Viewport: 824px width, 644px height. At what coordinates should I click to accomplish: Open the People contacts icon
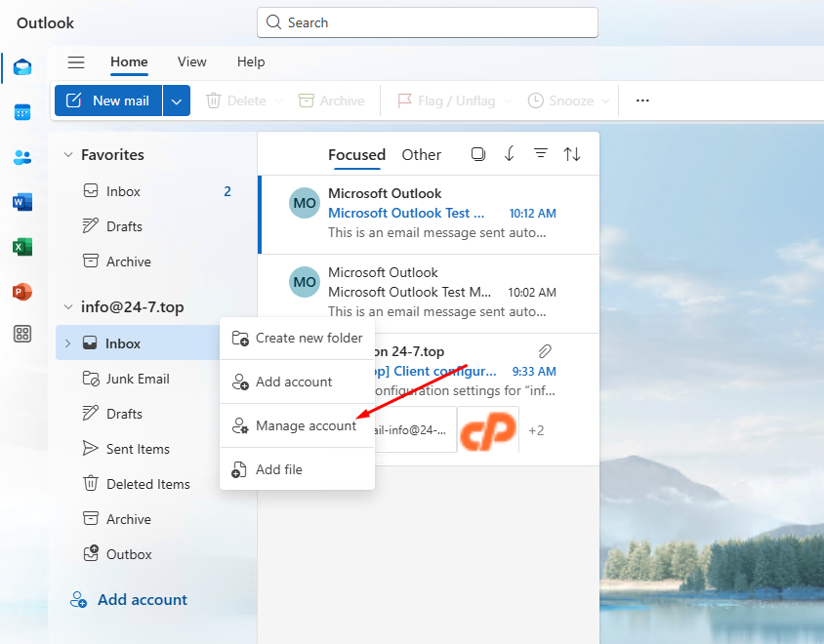[21, 157]
